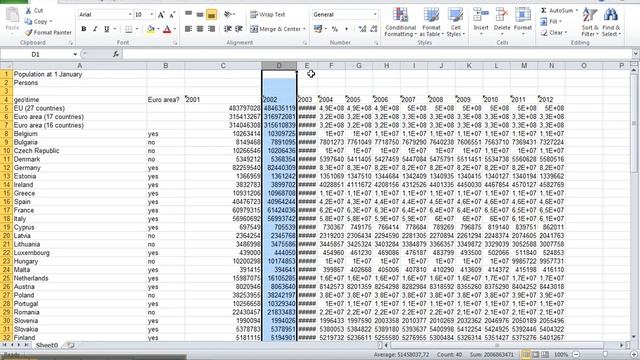Select row 12 header
Screen dimensions: 640x360
click(7, 168)
